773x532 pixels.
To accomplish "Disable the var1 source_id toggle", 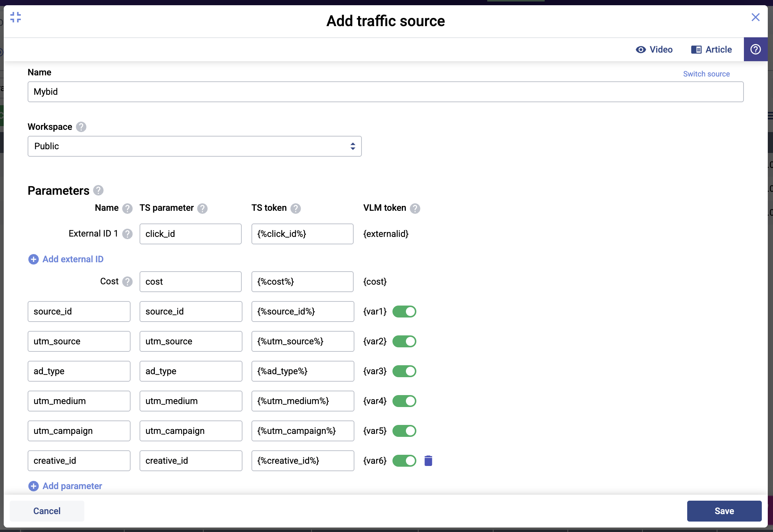I will pyautogui.click(x=404, y=312).
